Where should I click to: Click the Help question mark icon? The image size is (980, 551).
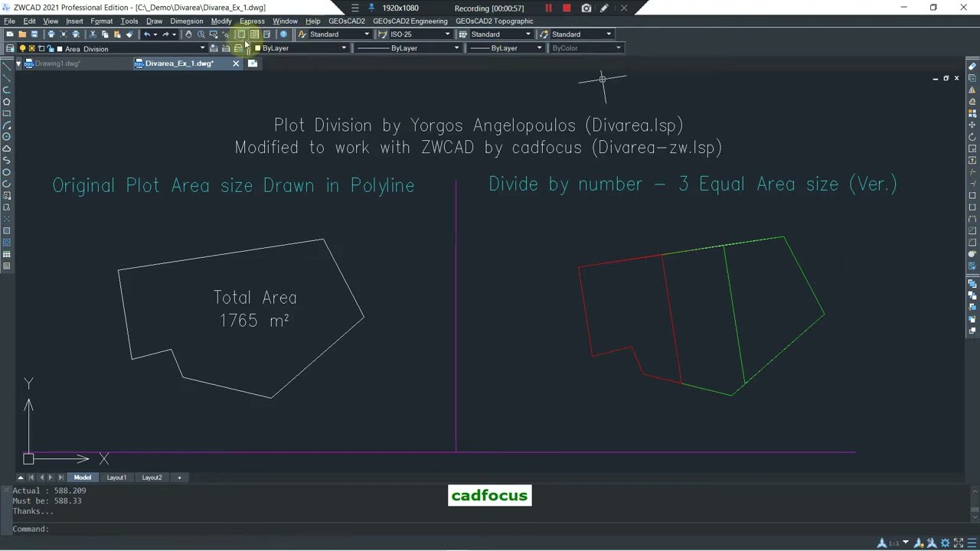pos(283,34)
